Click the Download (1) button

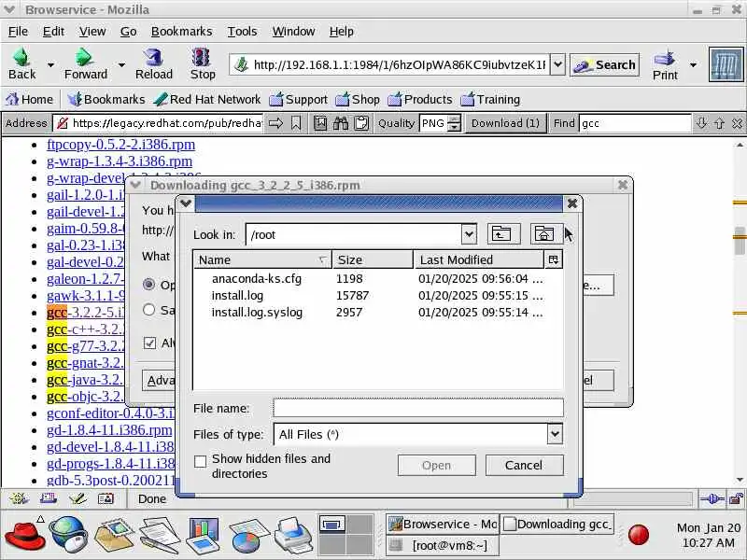505,123
